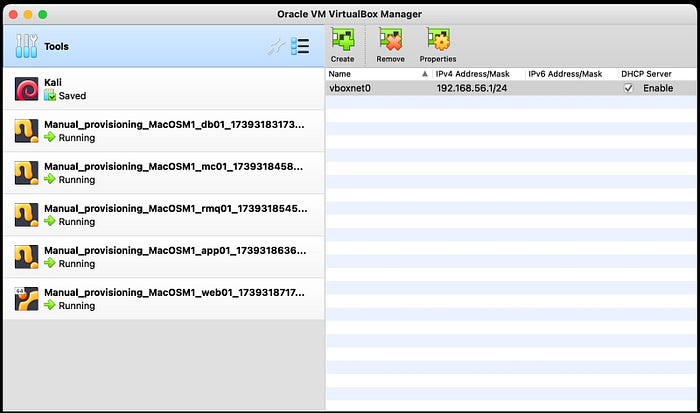Select Manual_provisioning_MacOSM1_rmq01 VM name

point(175,209)
